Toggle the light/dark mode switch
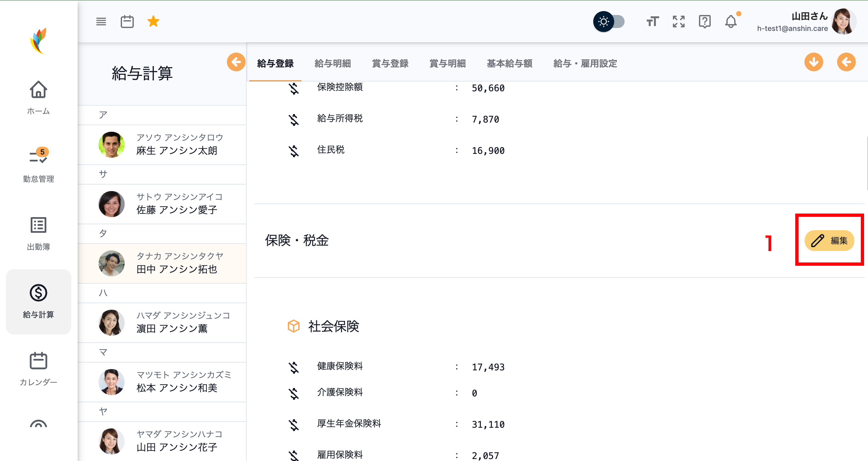 (x=609, y=22)
